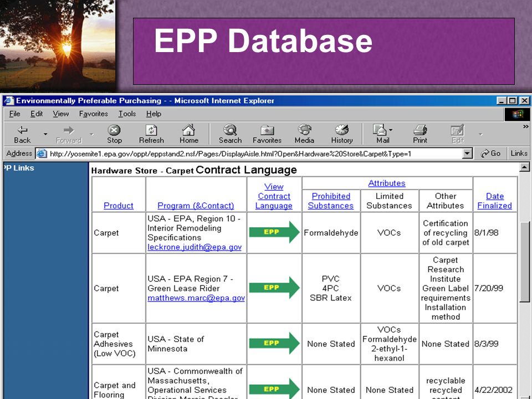Select the USA - State of Minnesota cell

click(x=196, y=344)
